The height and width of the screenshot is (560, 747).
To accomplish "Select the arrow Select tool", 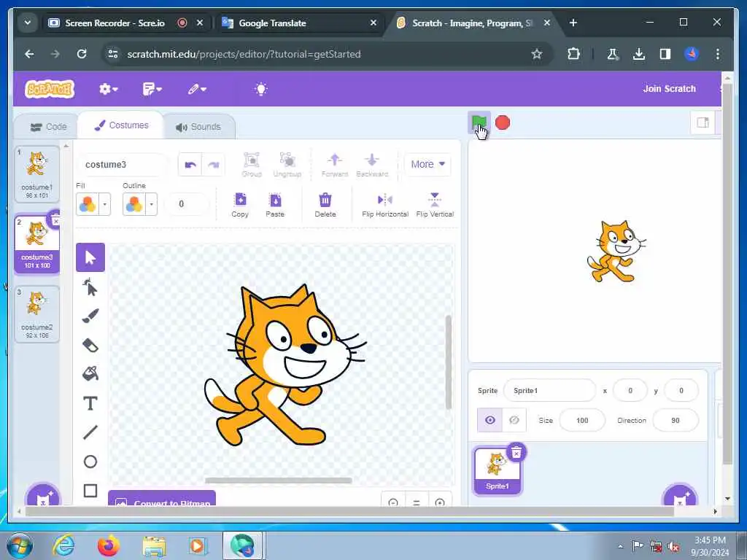I will (x=90, y=257).
